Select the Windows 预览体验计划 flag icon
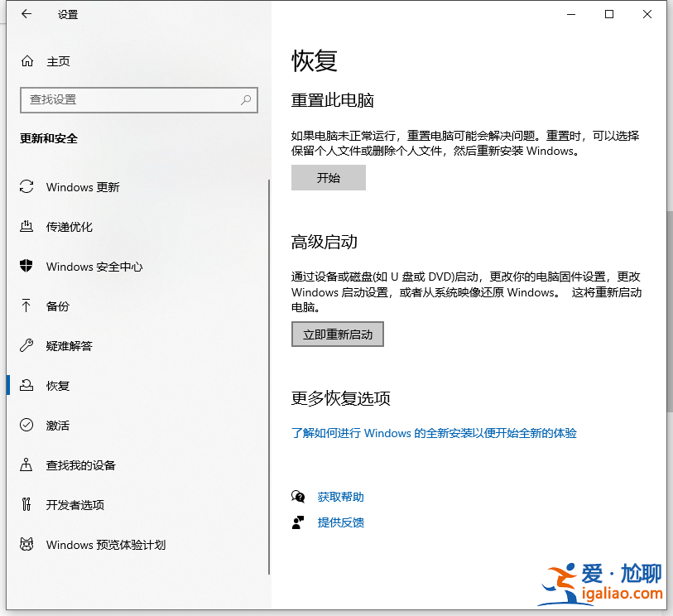 (x=26, y=544)
